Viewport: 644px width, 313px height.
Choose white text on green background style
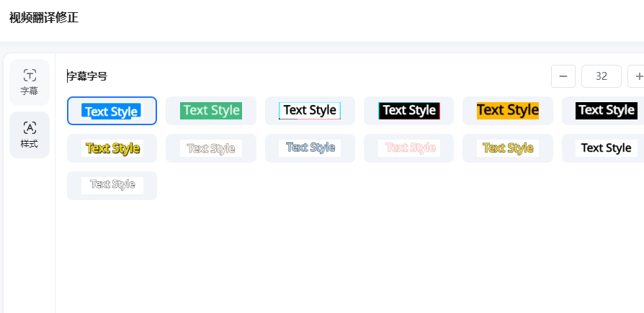tap(211, 111)
